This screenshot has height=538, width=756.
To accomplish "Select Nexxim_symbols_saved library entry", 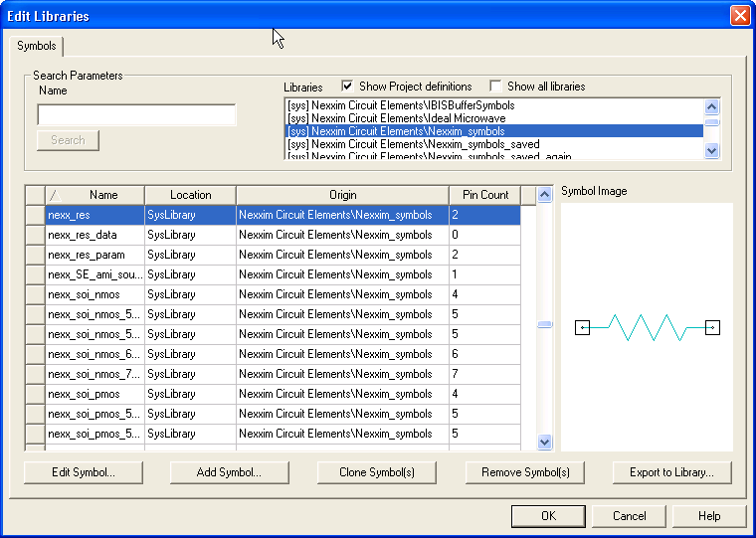I will tap(413, 144).
